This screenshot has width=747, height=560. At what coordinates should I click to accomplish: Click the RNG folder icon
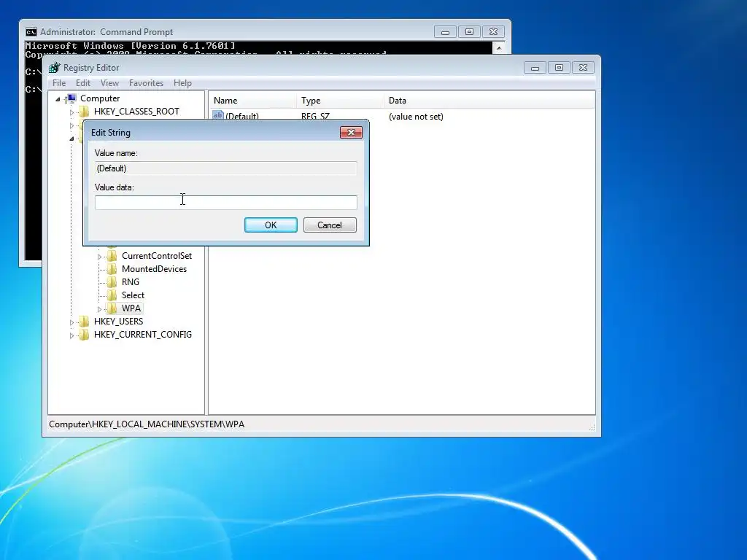112,282
